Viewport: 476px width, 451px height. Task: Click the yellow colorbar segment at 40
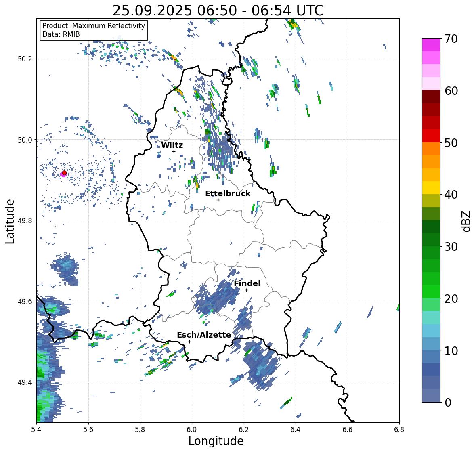tap(431, 188)
